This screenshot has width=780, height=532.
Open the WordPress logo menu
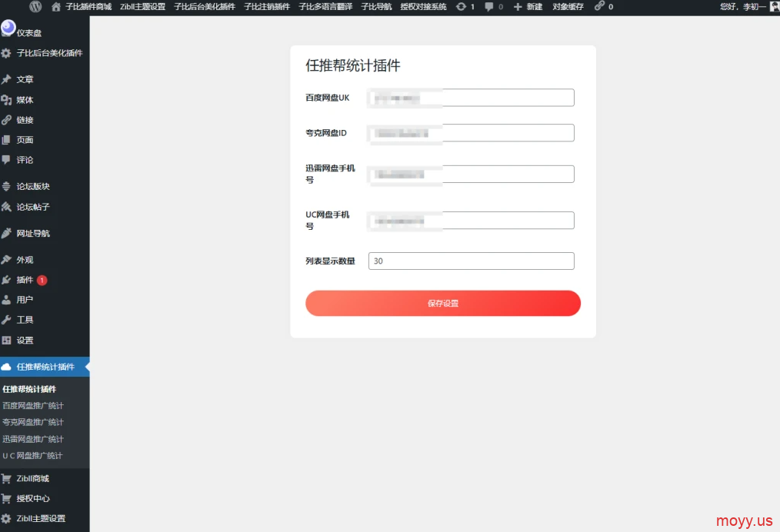click(35, 6)
